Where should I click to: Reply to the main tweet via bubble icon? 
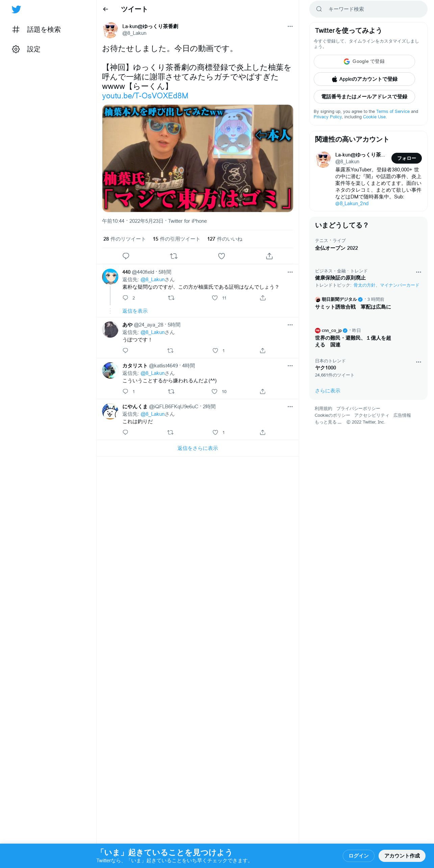[126, 256]
